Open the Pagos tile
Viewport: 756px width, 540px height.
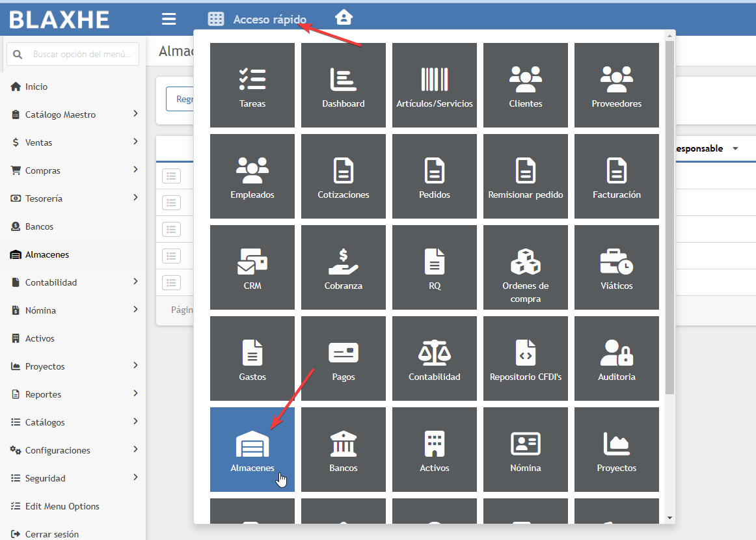coord(344,358)
